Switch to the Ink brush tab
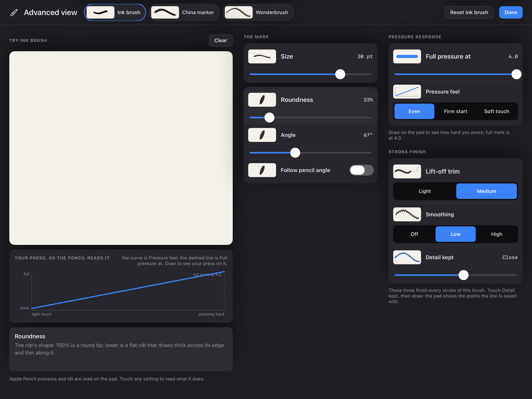 coord(115,12)
